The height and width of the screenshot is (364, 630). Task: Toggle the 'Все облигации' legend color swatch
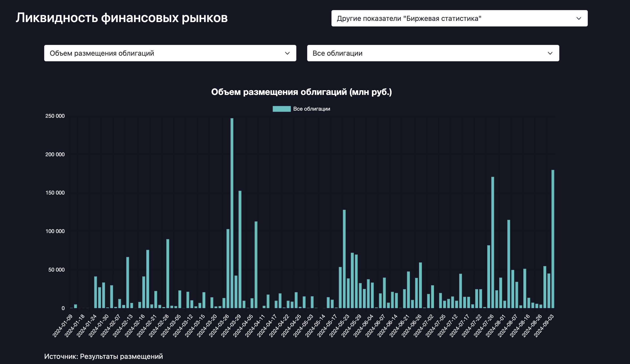coord(281,109)
